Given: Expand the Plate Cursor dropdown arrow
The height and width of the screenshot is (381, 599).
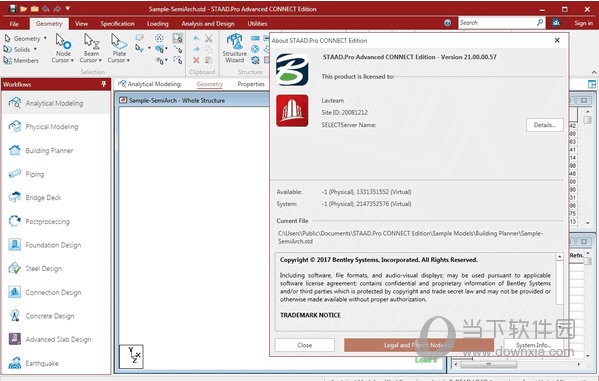Looking at the screenshot, I should coord(128,60).
